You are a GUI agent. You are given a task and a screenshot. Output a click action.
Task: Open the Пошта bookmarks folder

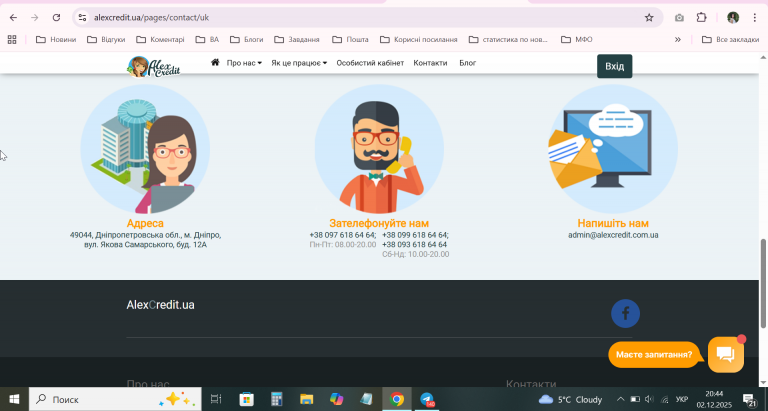pos(350,40)
